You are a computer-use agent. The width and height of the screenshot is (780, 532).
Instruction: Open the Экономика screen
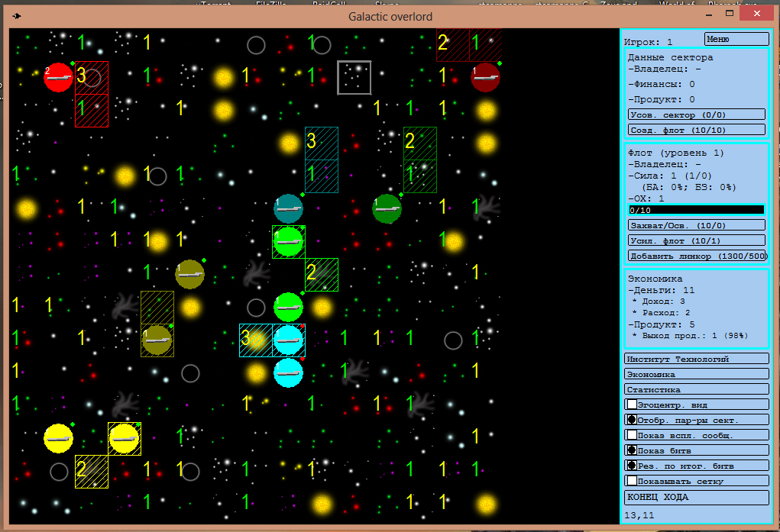click(697, 374)
